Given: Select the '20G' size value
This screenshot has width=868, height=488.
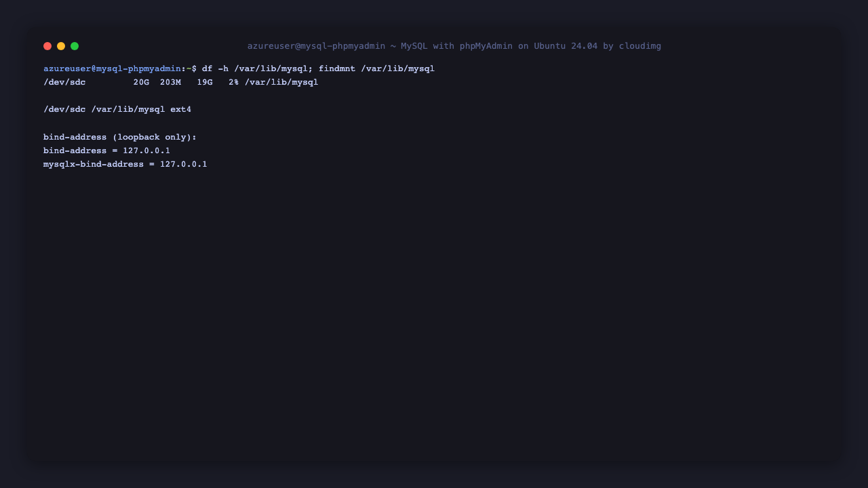Looking at the screenshot, I should coord(141,83).
